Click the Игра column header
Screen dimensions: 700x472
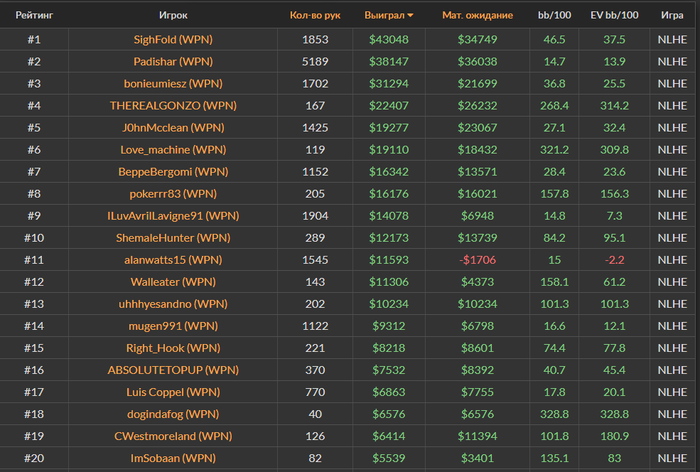coord(672,15)
